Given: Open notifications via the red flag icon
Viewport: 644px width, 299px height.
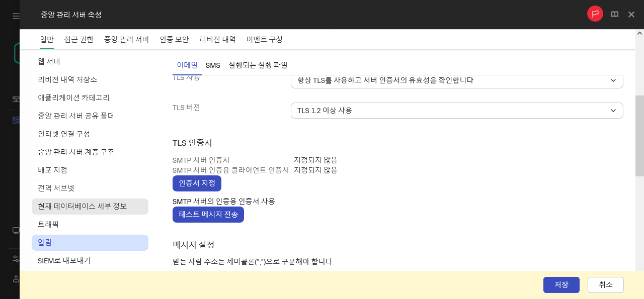Looking at the screenshot, I should point(595,14).
